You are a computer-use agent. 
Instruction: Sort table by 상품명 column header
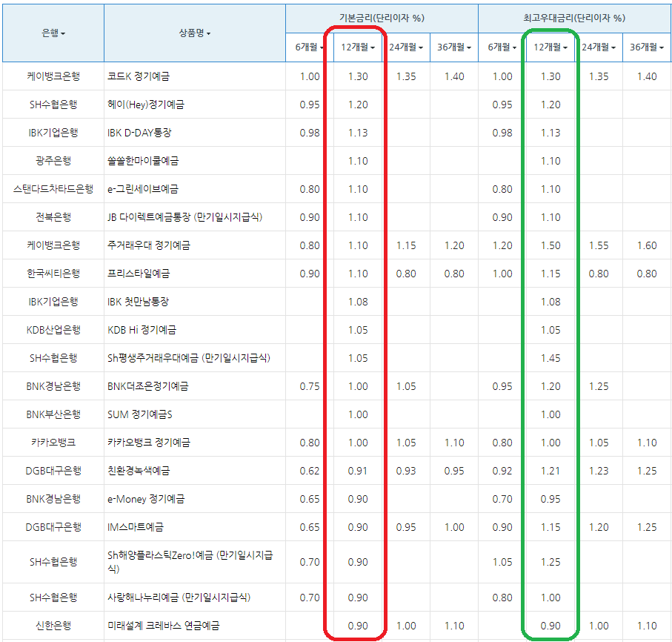pyautogui.click(x=195, y=33)
